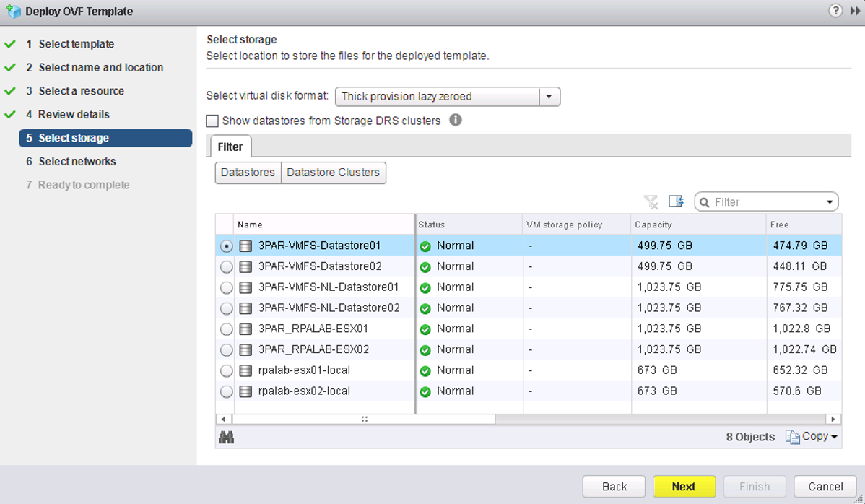Click the horizontal scrollbar right arrow

(833, 419)
